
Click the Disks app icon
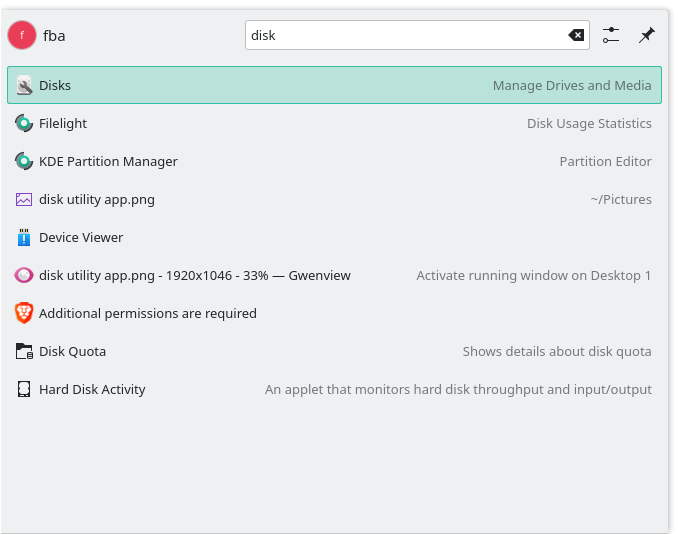tap(24, 86)
